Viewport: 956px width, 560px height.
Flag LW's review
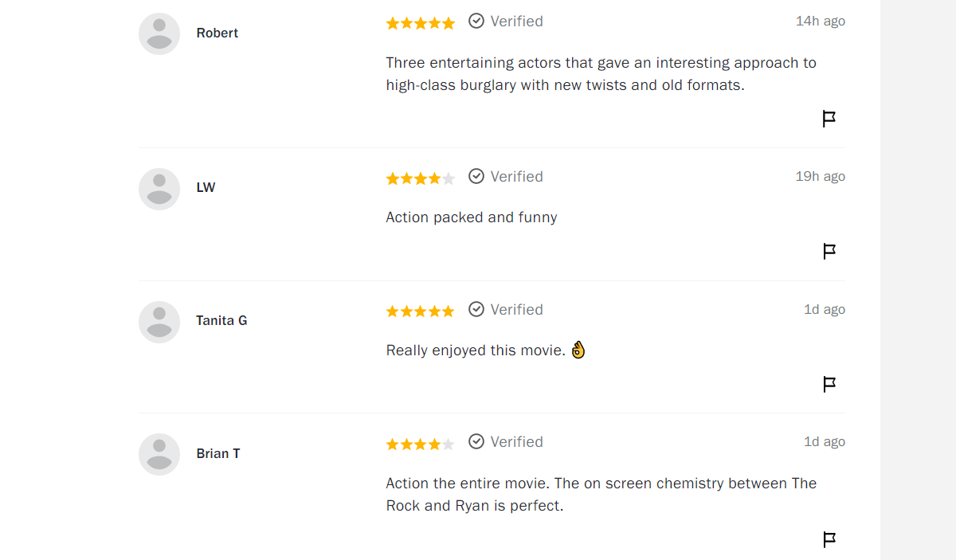click(x=829, y=252)
